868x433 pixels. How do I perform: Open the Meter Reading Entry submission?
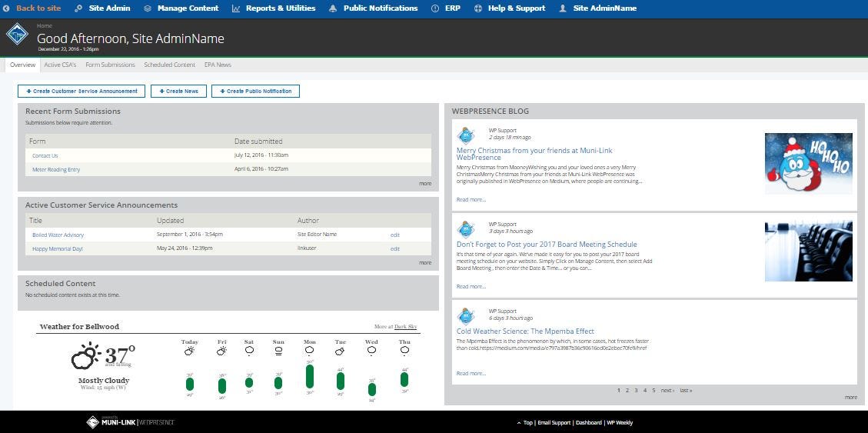click(56, 169)
